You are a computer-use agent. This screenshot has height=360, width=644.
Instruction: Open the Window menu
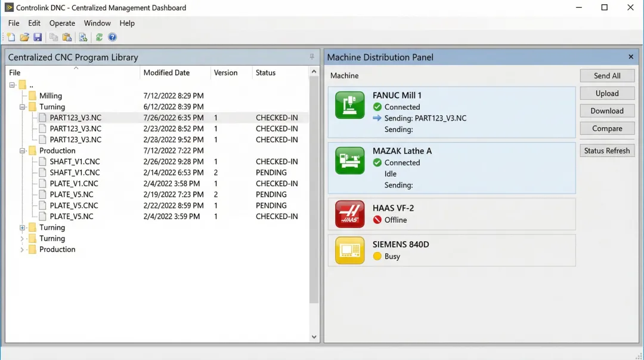pos(97,23)
